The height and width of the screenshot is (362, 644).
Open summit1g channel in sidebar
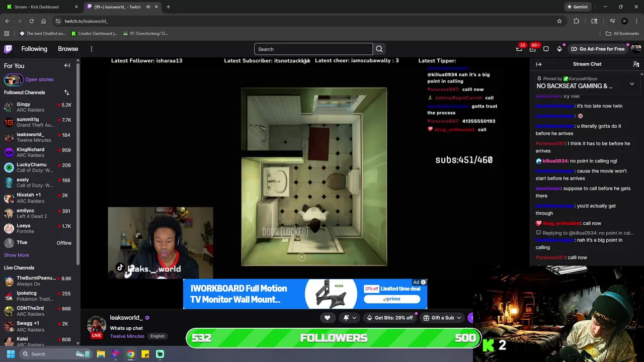(x=38, y=122)
